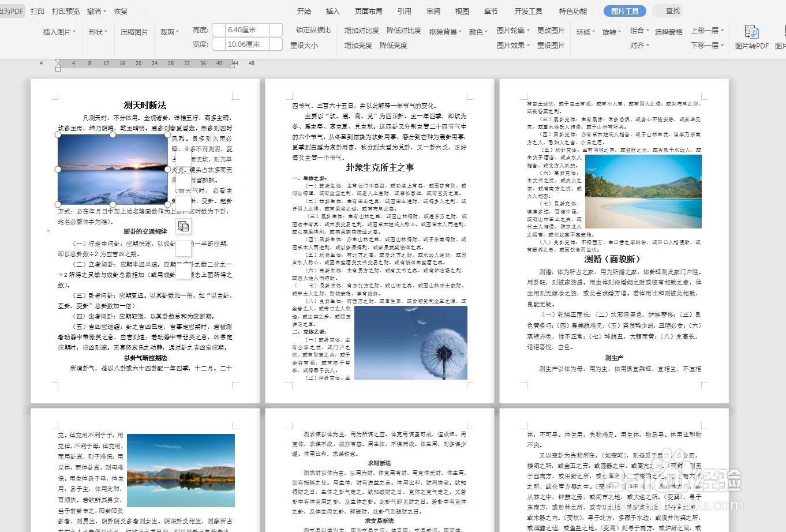Click the 恢复 redo button

(121, 11)
